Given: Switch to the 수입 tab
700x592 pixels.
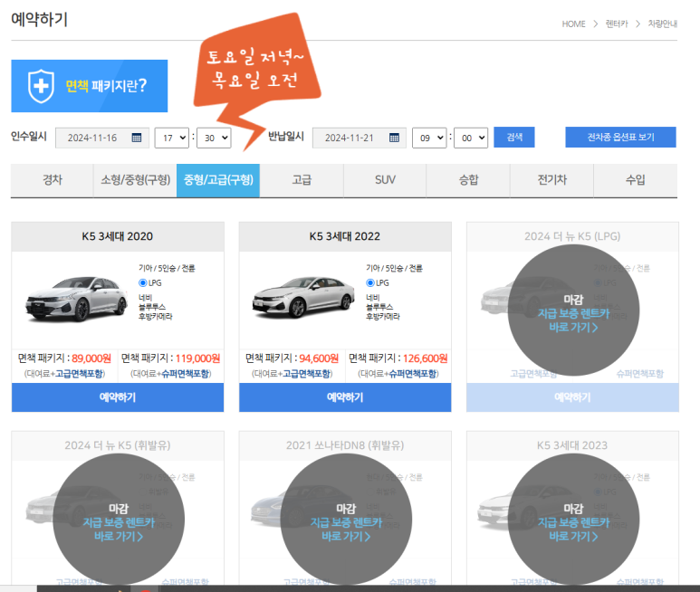Looking at the screenshot, I should [636, 180].
